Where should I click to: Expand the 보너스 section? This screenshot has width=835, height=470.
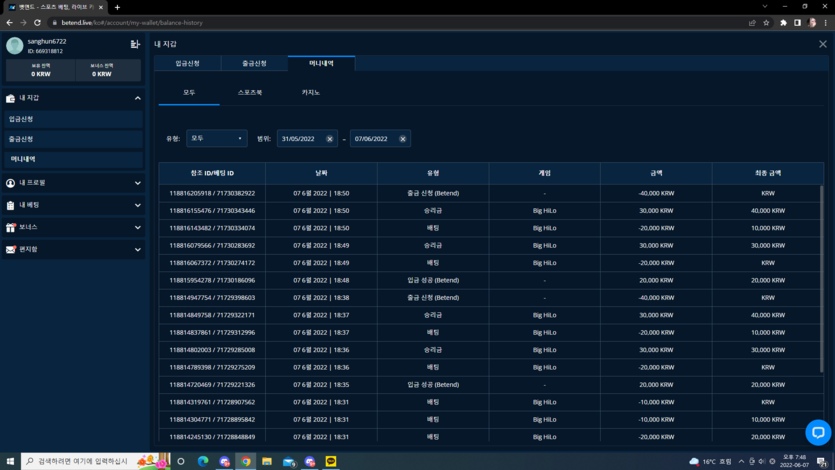(x=137, y=227)
